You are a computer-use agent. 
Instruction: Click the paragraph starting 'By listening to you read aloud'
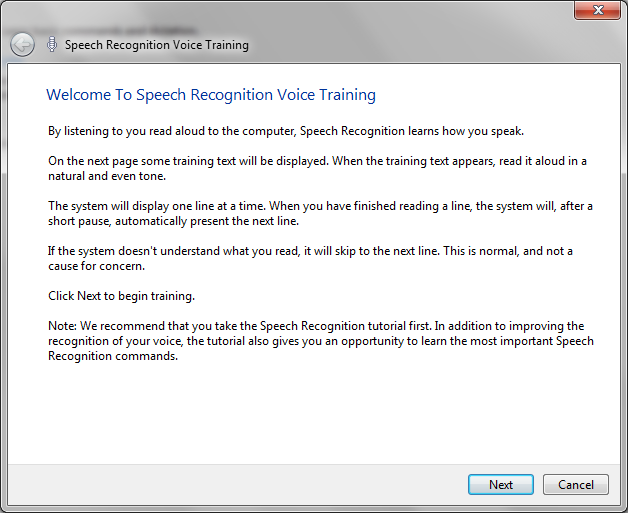[286, 131]
